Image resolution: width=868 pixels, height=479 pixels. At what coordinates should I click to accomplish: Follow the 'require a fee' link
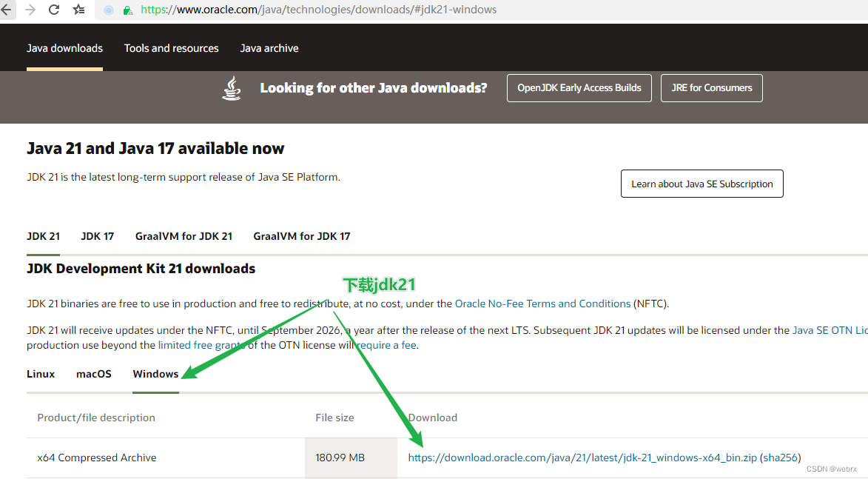point(386,345)
